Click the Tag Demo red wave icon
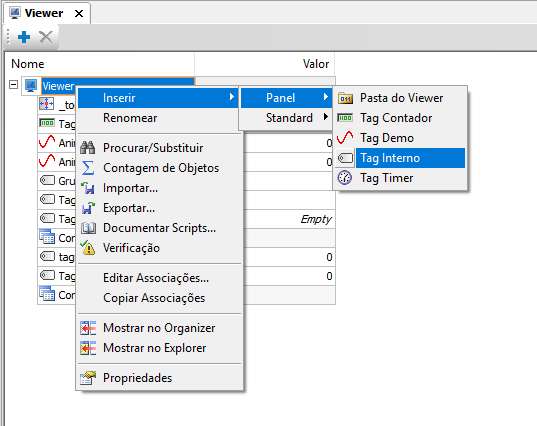537x426 pixels. (345, 138)
